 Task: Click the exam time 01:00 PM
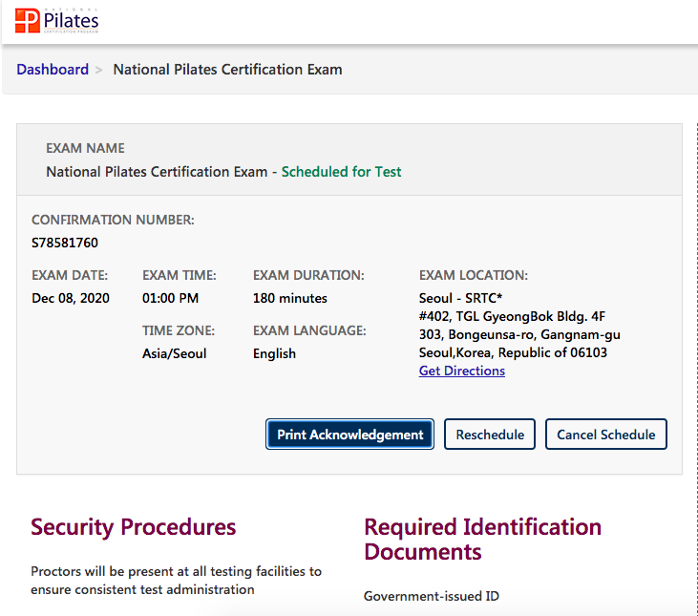point(170,298)
